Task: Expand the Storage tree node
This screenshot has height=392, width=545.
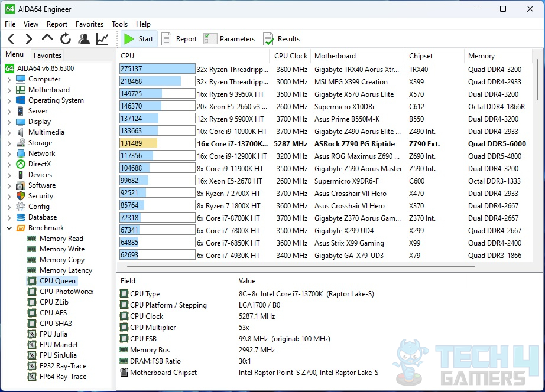Action: pos(9,143)
